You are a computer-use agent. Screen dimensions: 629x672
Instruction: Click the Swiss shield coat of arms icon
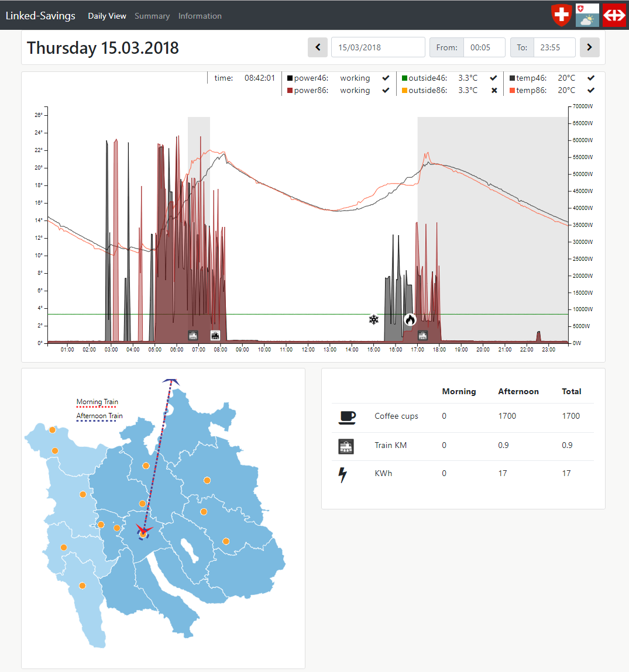[x=562, y=15]
